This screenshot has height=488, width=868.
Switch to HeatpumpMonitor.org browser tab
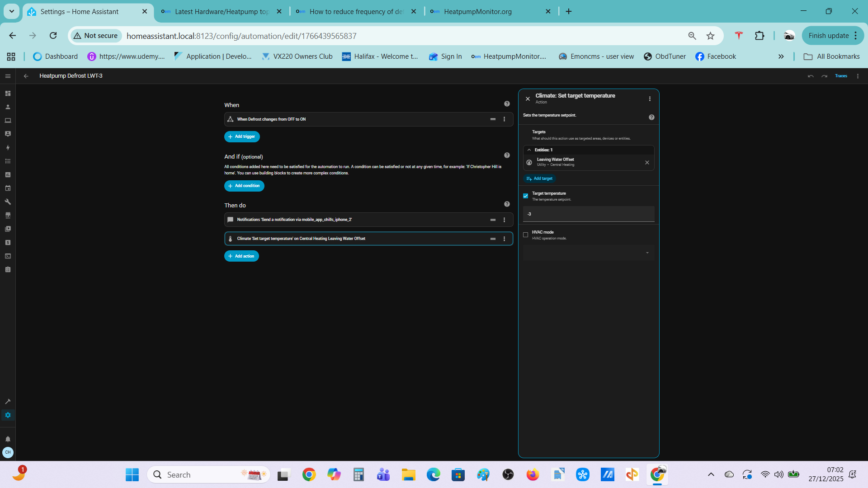click(477, 11)
